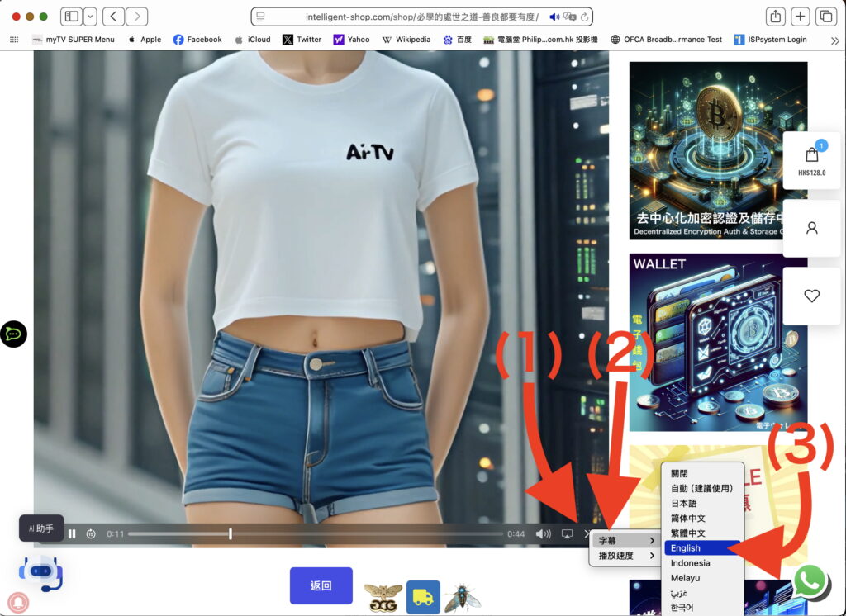Select 简体中文 subtitles
This screenshot has width=846, height=616.
pos(702,519)
